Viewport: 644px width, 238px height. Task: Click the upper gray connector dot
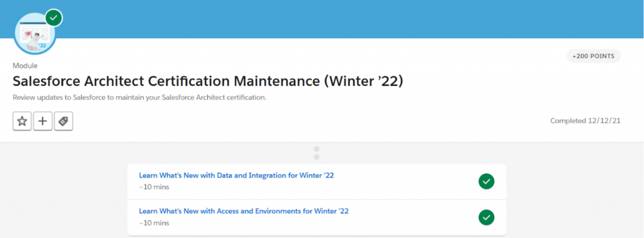(316, 149)
